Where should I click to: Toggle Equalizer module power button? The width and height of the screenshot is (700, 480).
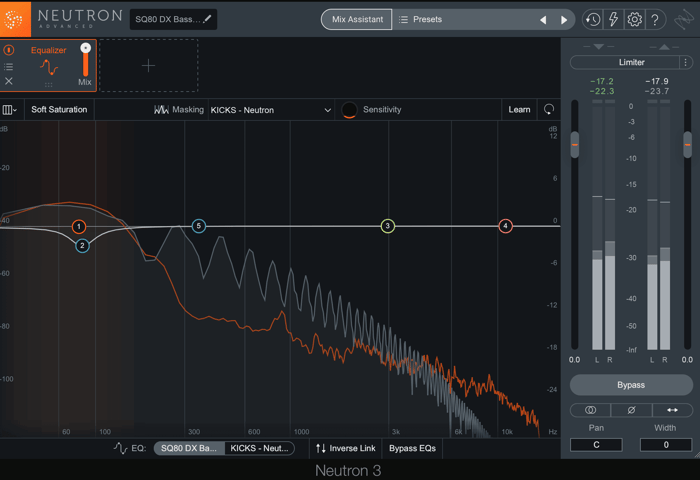tap(9, 50)
